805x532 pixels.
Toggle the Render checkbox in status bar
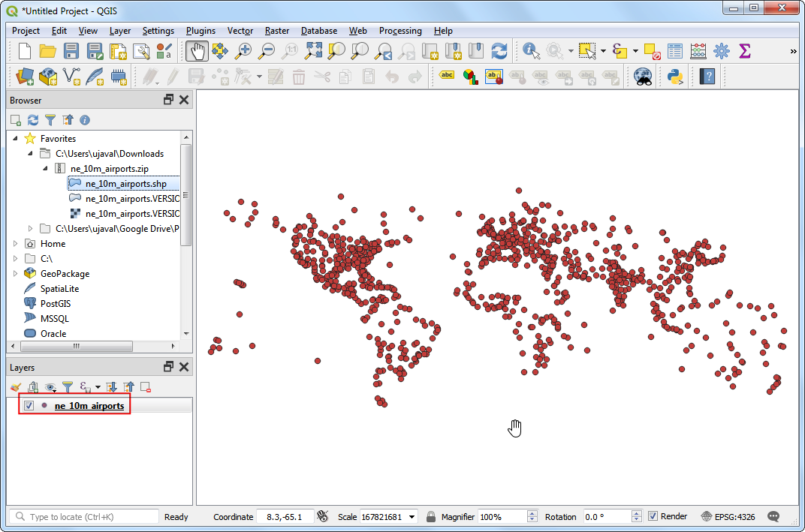653,516
